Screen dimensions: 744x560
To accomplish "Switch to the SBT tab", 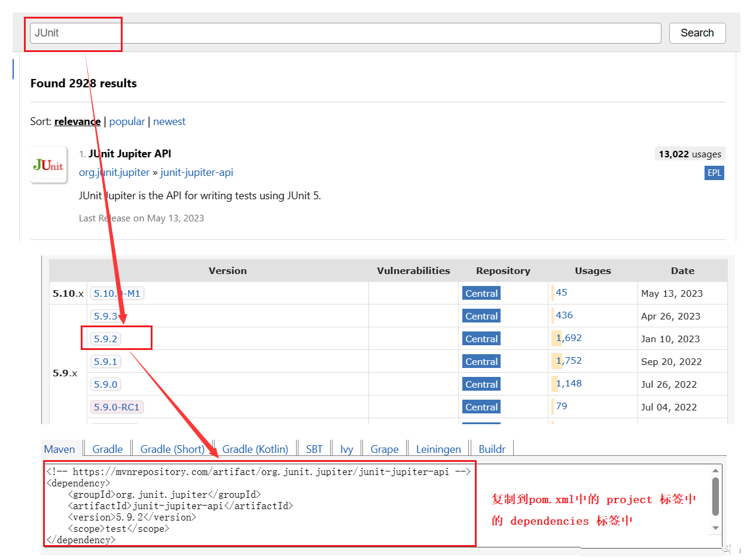I will 314,449.
